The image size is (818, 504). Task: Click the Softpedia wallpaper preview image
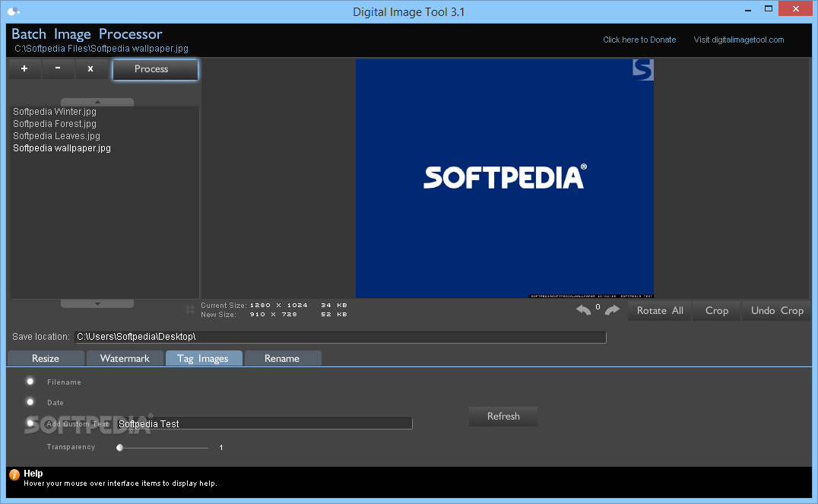(505, 179)
